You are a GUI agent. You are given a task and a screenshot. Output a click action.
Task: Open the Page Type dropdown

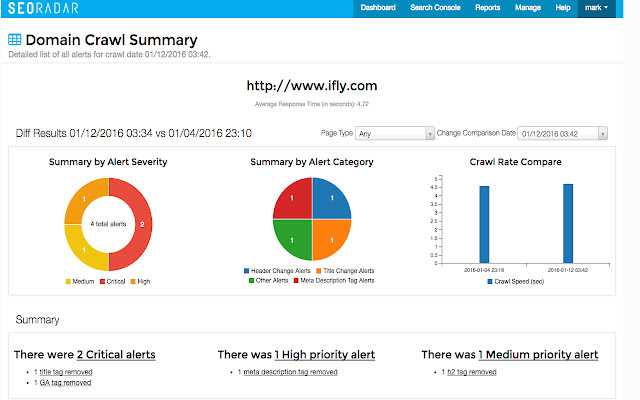tap(395, 133)
